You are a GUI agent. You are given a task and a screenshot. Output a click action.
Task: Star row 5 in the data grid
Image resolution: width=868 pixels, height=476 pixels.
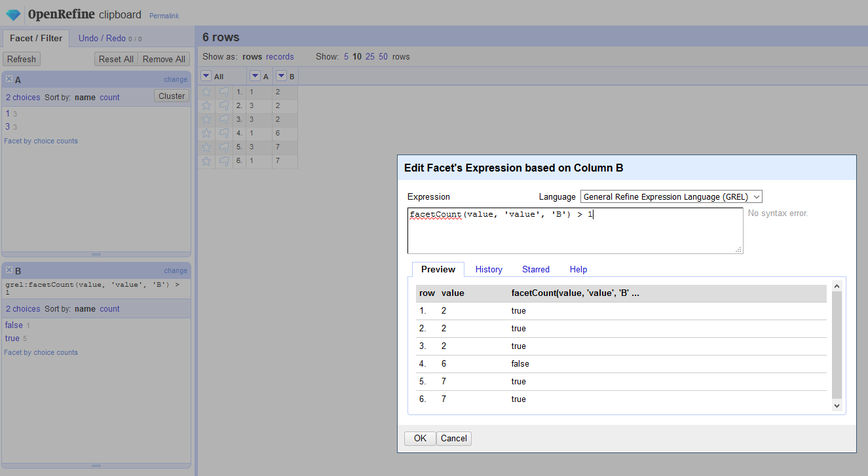(206, 147)
